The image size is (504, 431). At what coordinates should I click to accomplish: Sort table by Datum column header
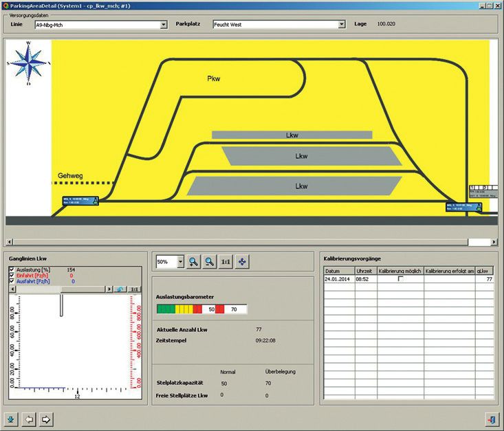coord(338,271)
